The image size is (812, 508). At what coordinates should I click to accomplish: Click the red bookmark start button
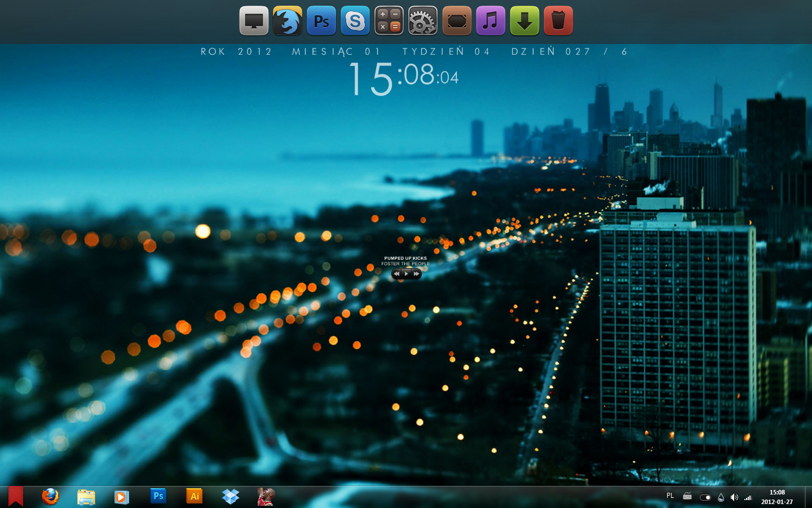coord(16,497)
